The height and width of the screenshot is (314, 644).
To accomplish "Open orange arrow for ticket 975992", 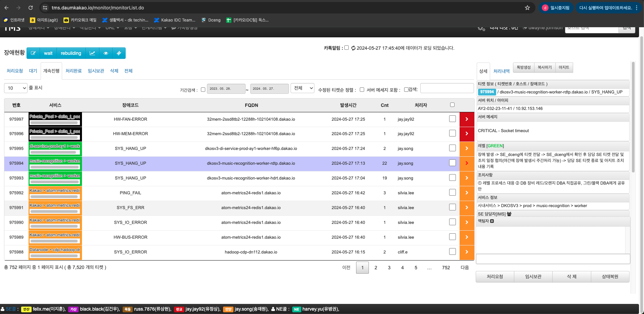I will [467, 193].
